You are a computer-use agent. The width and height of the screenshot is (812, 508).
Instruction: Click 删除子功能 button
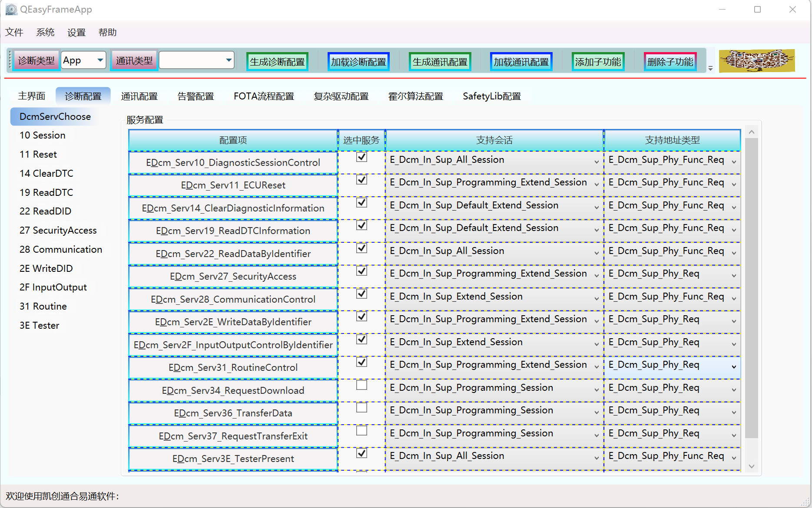(x=670, y=62)
